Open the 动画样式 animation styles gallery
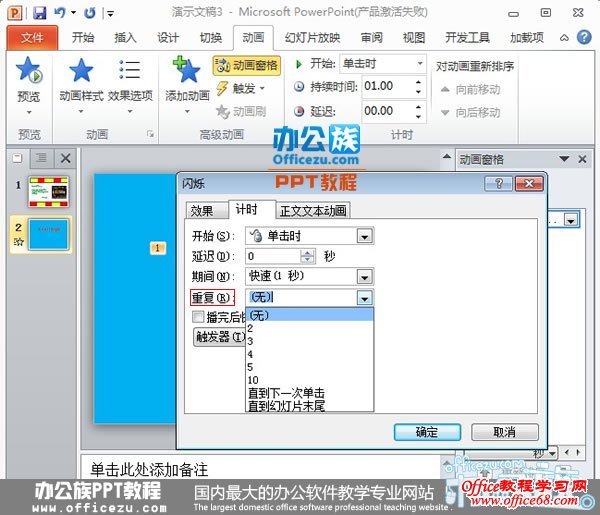 click(x=81, y=85)
